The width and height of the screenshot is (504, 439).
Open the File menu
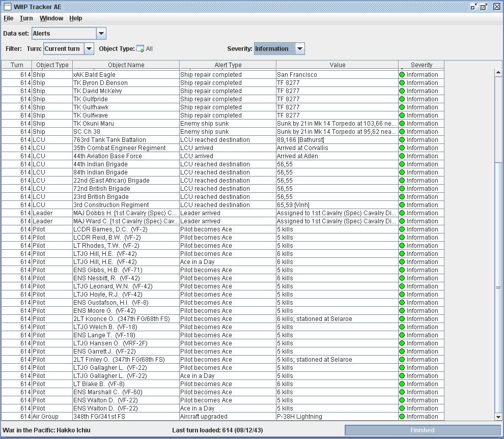8,18
